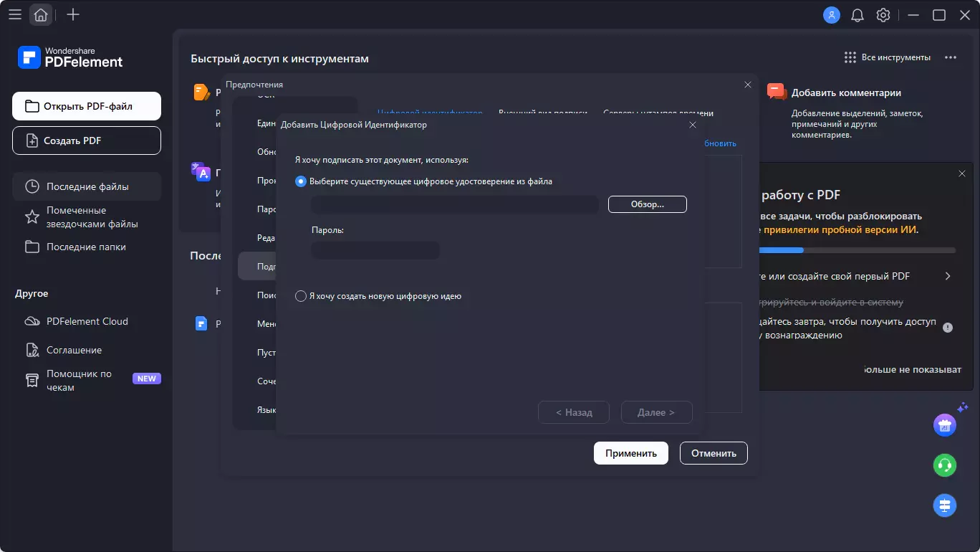
Task: Select existing digital ID from file option
Action: pos(301,181)
